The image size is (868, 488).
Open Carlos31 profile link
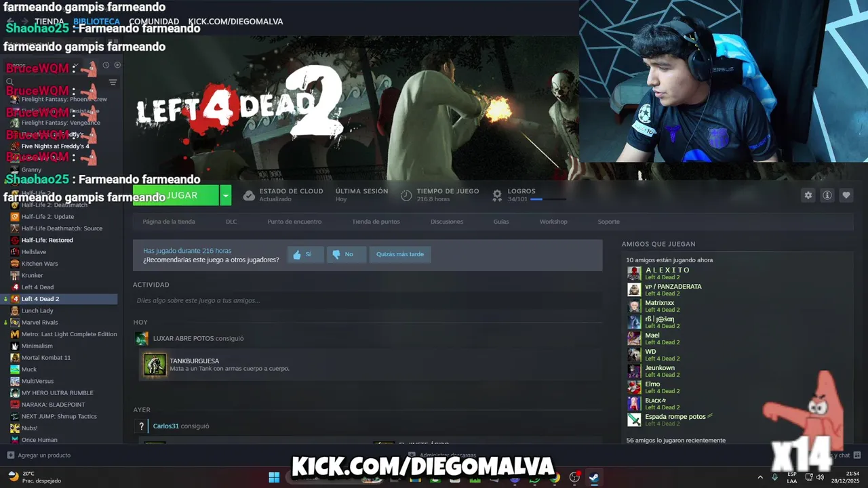[166, 426]
